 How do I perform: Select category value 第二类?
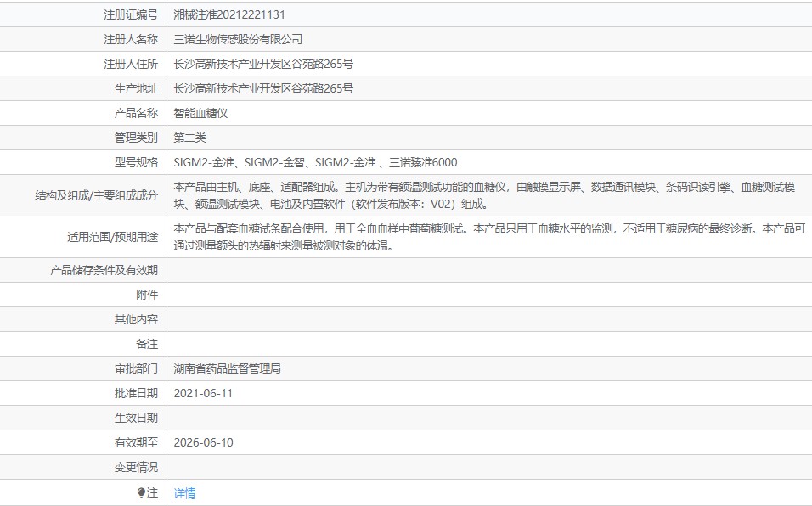(x=190, y=138)
